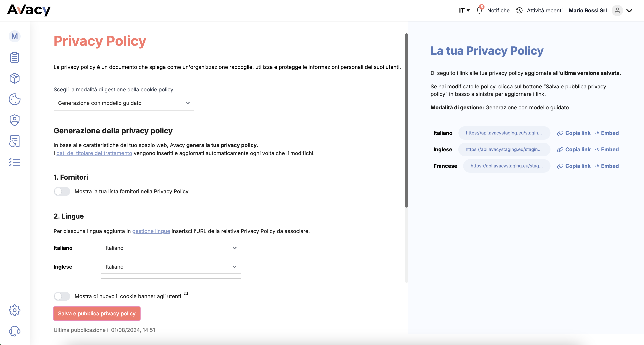Follow the gestione lingue link
This screenshot has width=644, height=345.
pyautogui.click(x=151, y=231)
